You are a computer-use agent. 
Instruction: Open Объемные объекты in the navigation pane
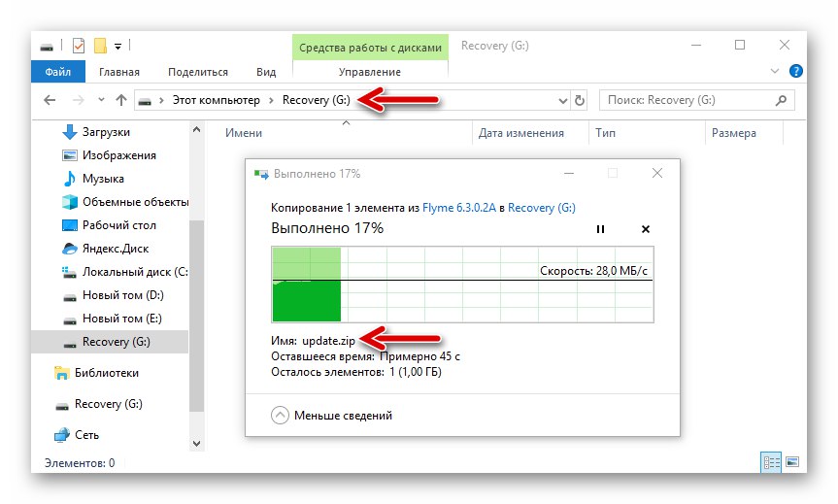pyautogui.click(x=135, y=202)
